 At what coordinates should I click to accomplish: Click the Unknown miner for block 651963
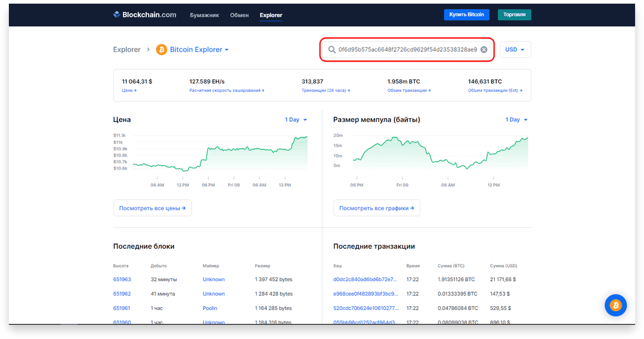tap(214, 280)
